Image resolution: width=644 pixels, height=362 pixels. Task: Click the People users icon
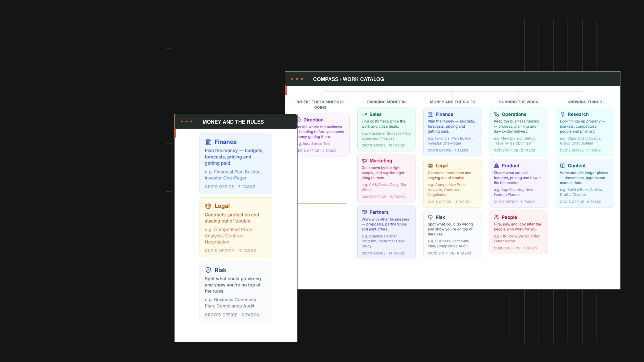click(496, 217)
